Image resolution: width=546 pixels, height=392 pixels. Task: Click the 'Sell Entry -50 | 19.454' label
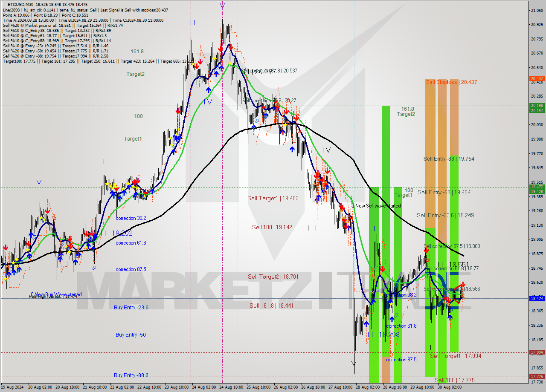(444, 192)
